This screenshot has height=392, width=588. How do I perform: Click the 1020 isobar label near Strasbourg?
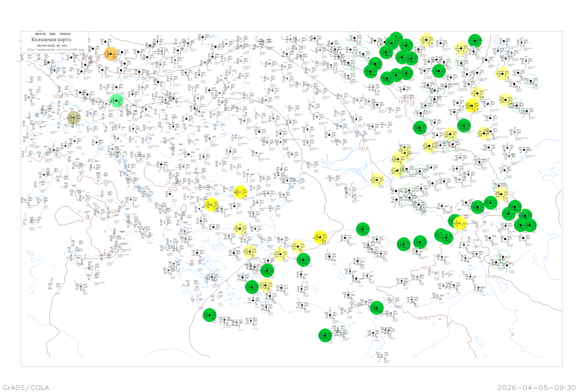click(x=57, y=96)
